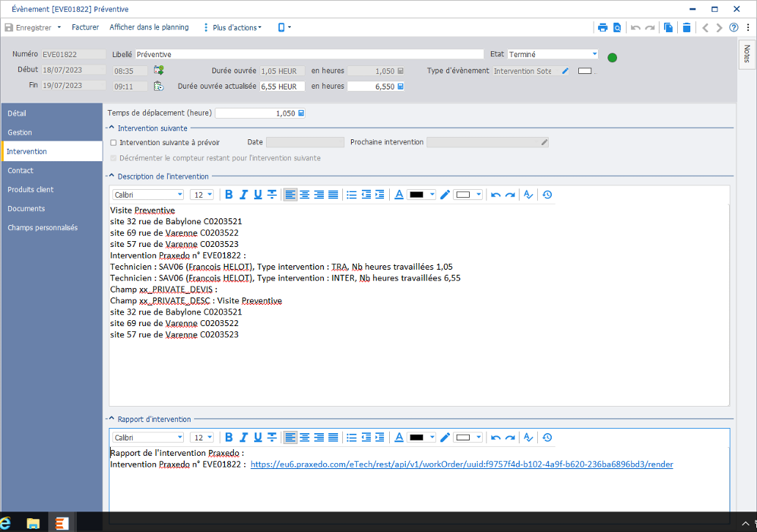Viewport: 757px width, 532px height.
Task: Apply strikethrough in Description editor
Action: (273, 194)
